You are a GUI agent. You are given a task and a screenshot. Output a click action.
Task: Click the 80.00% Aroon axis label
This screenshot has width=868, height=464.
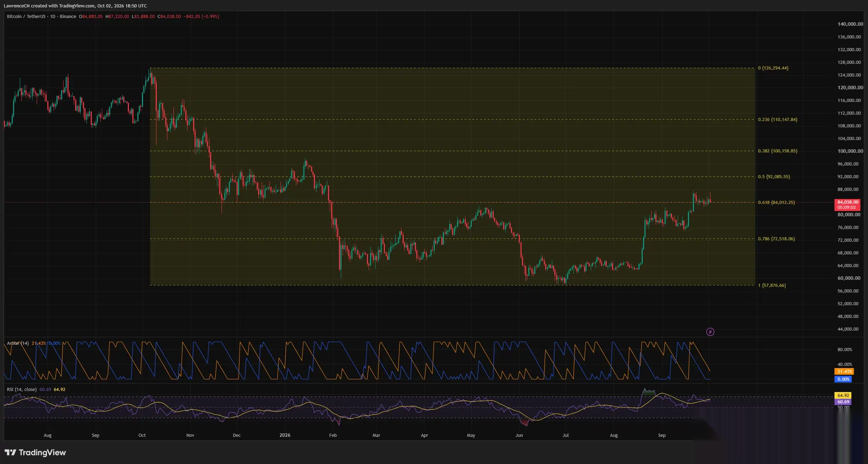(x=845, y=349)
